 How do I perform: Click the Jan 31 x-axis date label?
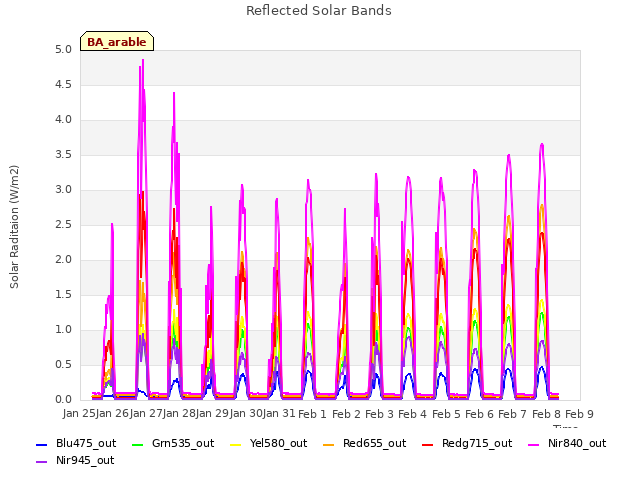279,414
